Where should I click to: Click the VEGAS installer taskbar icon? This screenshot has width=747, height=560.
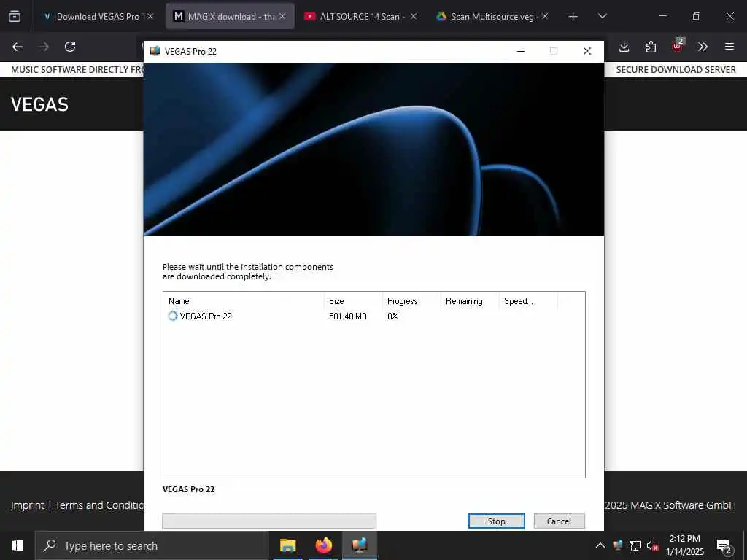pos(359,545)
